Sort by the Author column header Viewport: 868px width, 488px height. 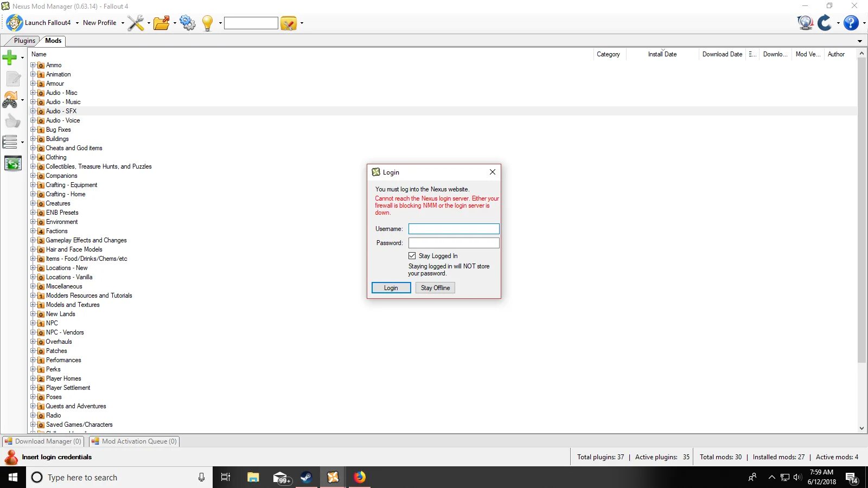point(839,54)
